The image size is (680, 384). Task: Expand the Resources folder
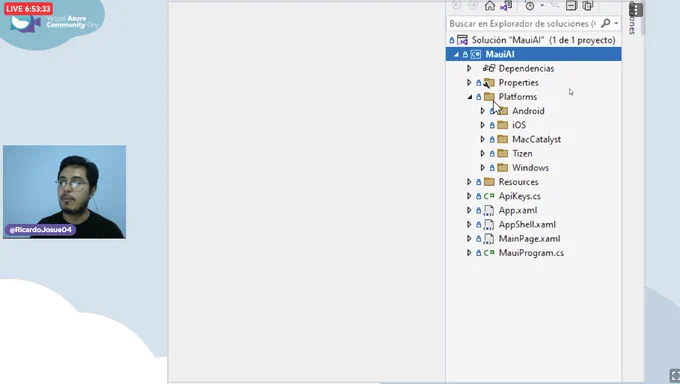pos(469,182)
